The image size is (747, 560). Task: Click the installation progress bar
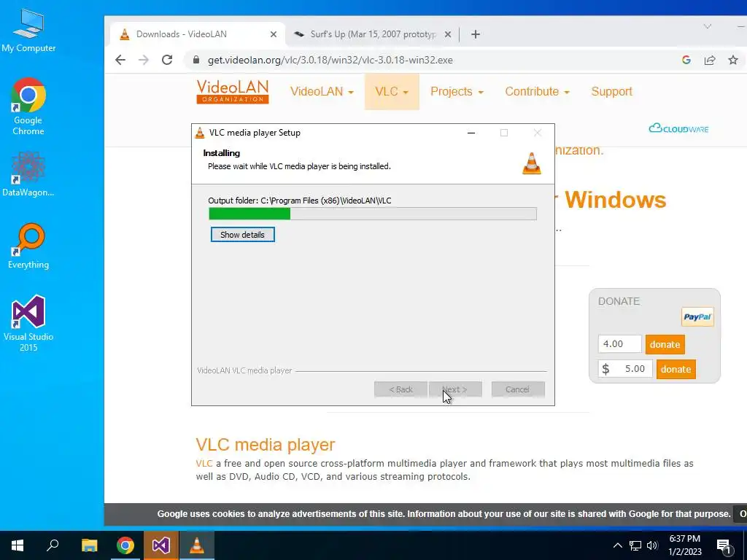[373, 214]
